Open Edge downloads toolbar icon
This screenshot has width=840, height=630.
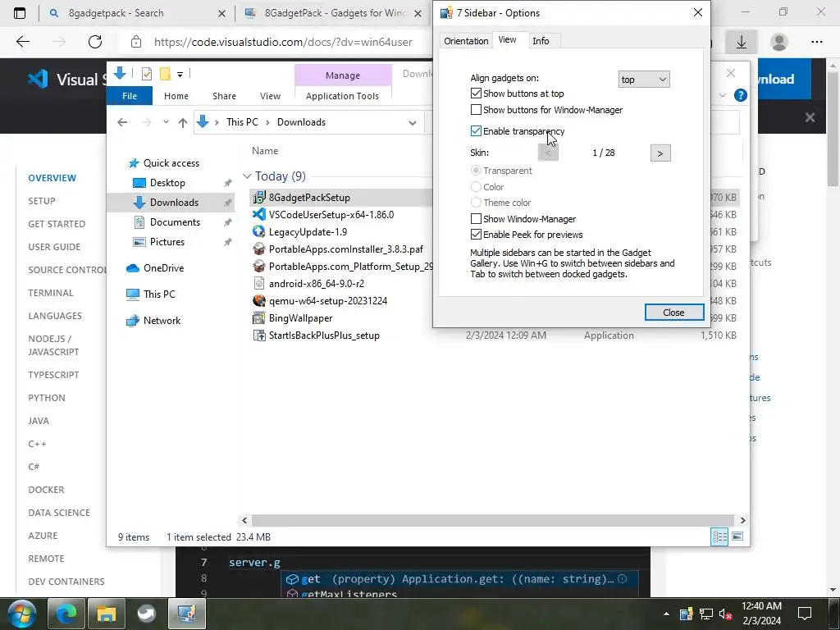point(742,42)
